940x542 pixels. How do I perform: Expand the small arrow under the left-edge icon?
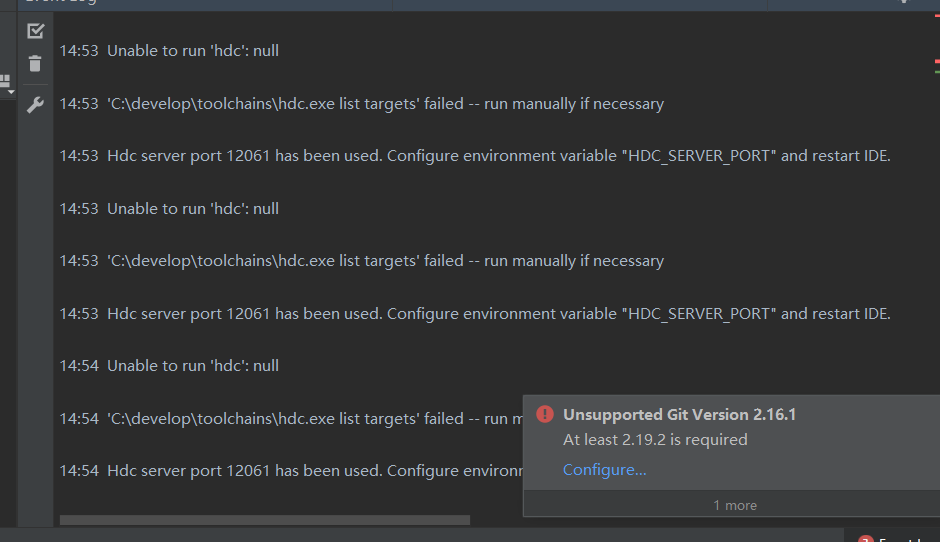coord(11,92)
